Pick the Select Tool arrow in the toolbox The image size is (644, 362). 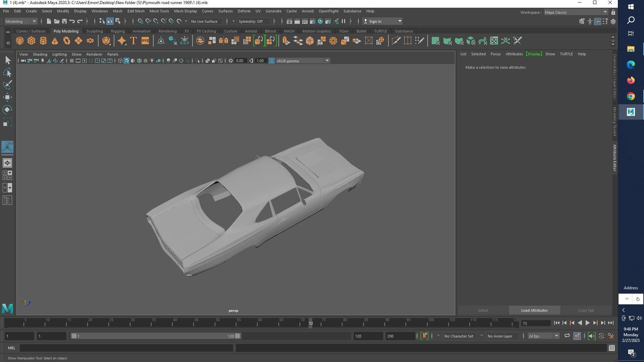7,60
